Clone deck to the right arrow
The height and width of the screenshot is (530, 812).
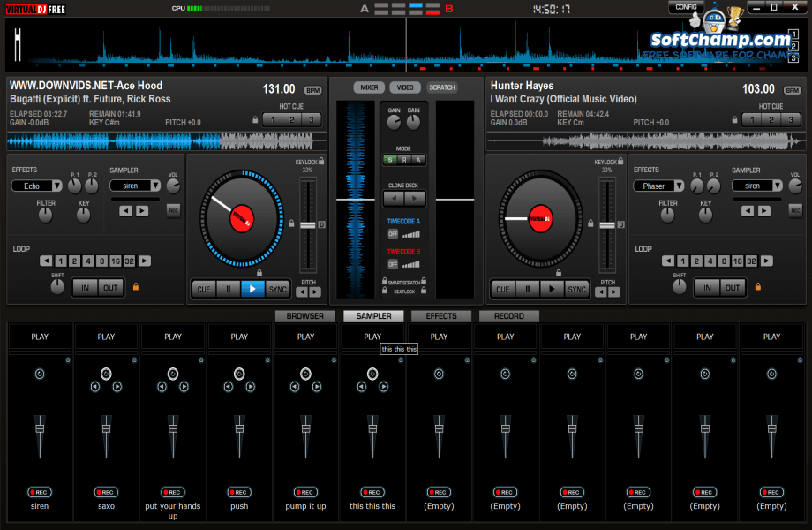(x=414, y=198)
